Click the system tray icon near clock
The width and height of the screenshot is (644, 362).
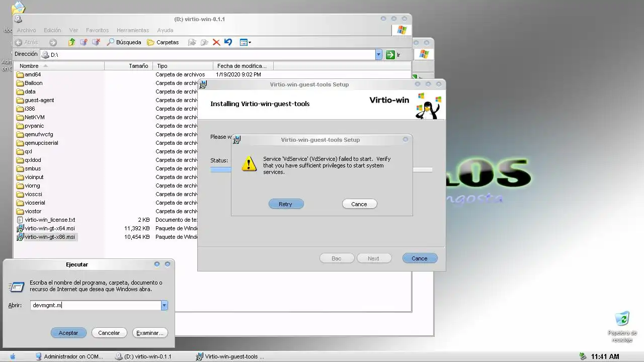coord(583,356)
